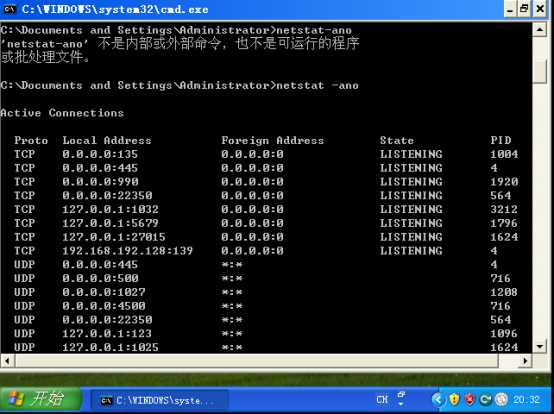The width and height of the screenshot is (554, 414).
Task: Click the horizontal scrollbar right arrow
Action: click(x=525, y=361)
